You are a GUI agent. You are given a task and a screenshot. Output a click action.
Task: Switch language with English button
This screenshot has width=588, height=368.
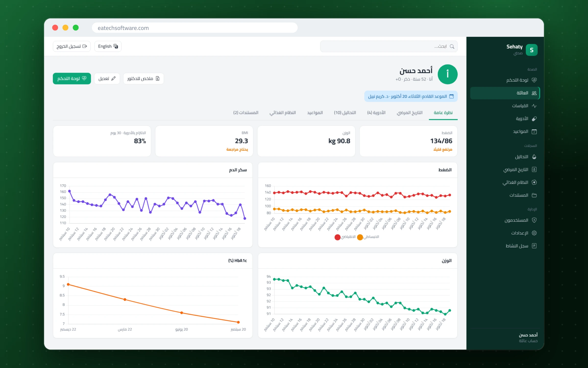point(108,46)
